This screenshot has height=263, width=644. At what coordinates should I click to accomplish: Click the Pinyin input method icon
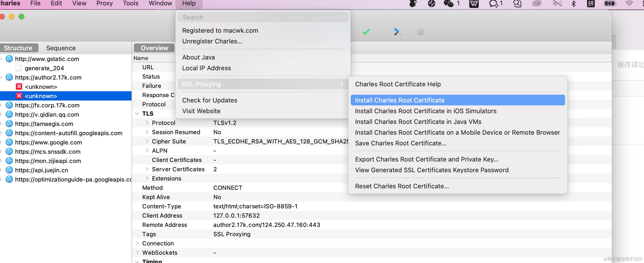(x=591, y=3)
